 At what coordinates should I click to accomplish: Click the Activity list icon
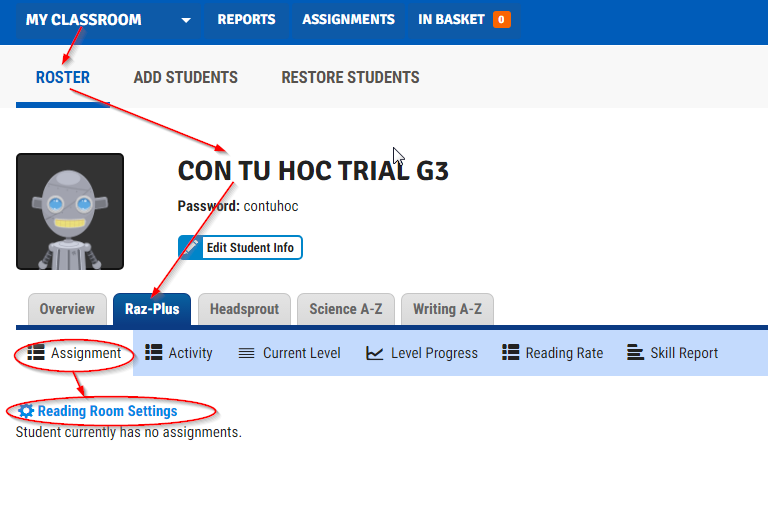point(154,353)
